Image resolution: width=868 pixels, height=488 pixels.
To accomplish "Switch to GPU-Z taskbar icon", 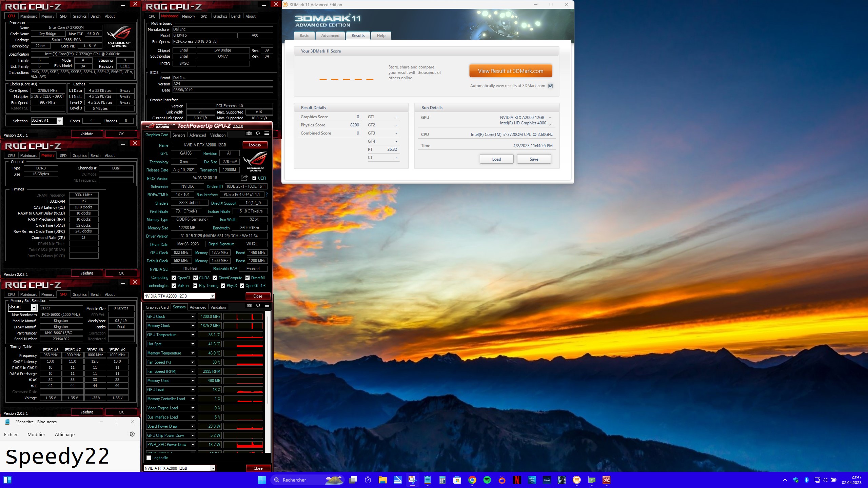I will coord(592,480).
